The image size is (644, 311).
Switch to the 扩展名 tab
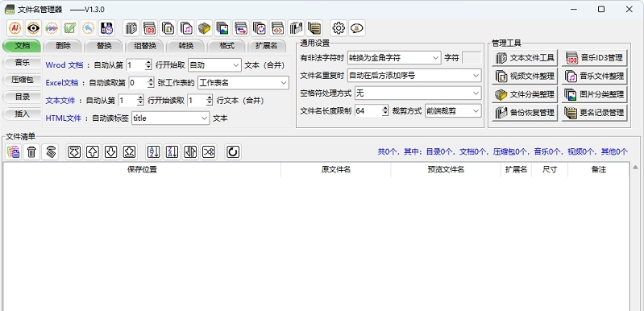click(267, 46)
